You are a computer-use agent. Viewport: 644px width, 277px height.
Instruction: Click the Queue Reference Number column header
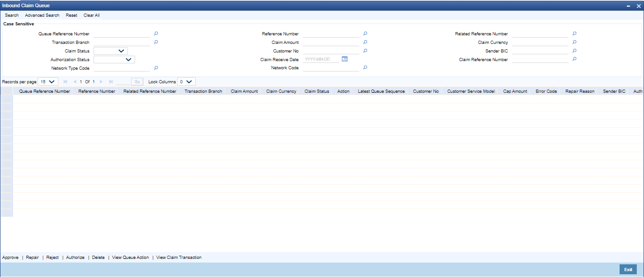(44, 91)
